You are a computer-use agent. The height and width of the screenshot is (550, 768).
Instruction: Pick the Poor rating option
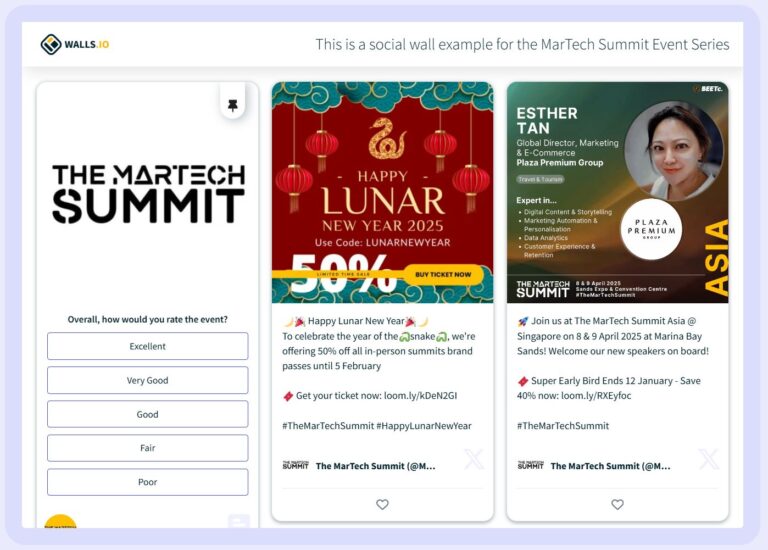point(147,482)
